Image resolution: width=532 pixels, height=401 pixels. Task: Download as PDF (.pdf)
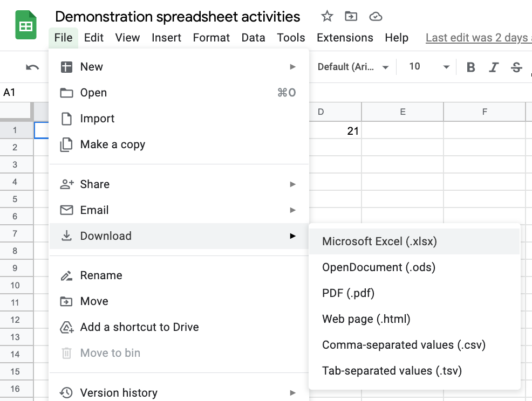[x=414, y=293]
